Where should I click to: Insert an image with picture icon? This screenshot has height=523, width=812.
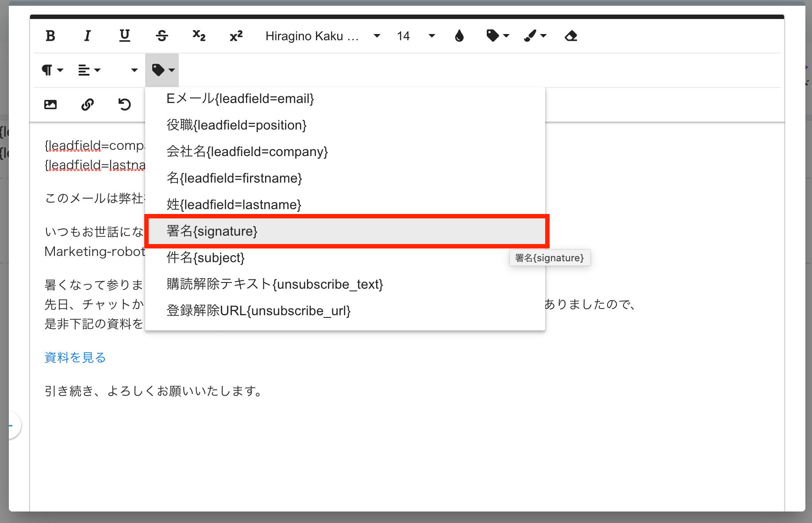coord(50,105)
